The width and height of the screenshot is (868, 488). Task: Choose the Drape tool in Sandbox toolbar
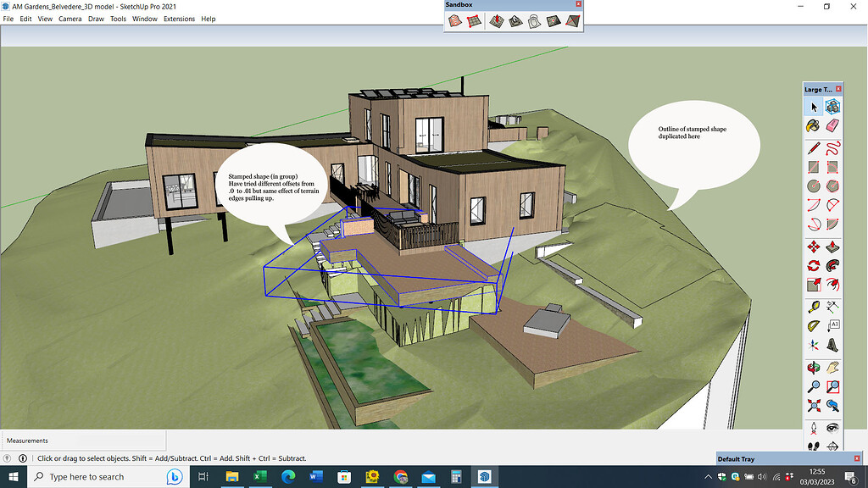(x=533, y=19)
